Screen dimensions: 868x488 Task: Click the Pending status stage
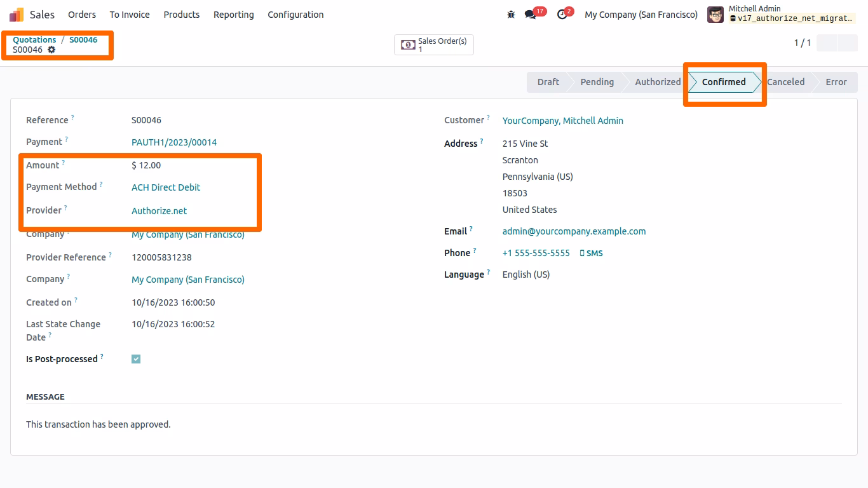(x=597, y=82)
